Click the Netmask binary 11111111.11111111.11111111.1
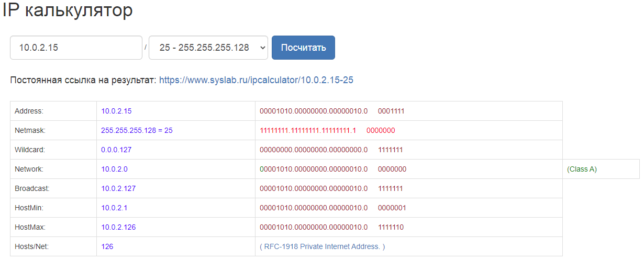The image size is (644, 260). (308, 130)
